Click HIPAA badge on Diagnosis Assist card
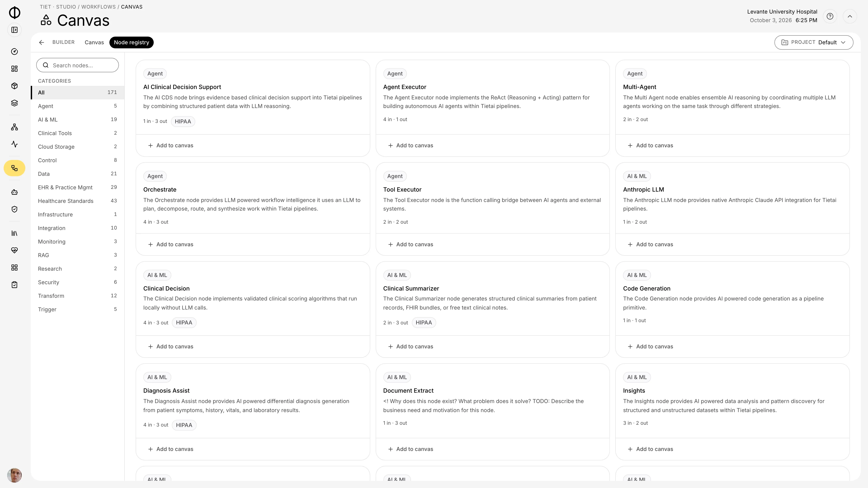Image resolution: width=868 pixels, height=488 pixels. point(184,425)
